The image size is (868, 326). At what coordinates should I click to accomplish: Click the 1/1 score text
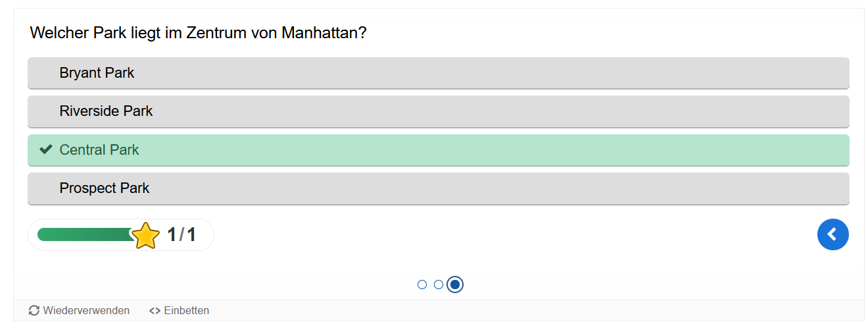(181, 234)
